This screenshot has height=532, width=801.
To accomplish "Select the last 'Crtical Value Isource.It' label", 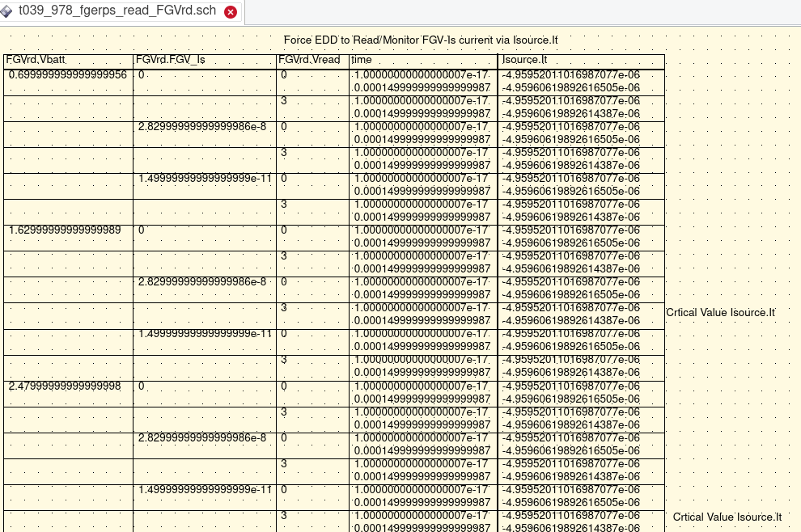I will click(727, 517).
